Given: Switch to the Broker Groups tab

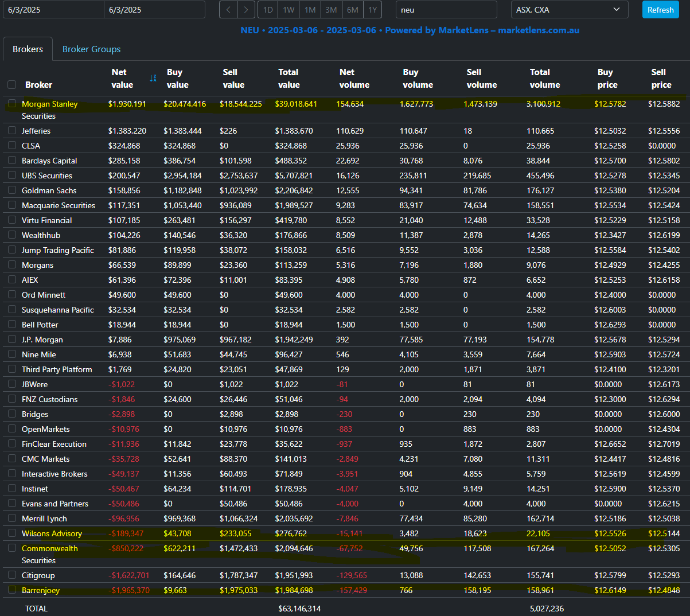Looking at the screenshot, I should 92,49.
